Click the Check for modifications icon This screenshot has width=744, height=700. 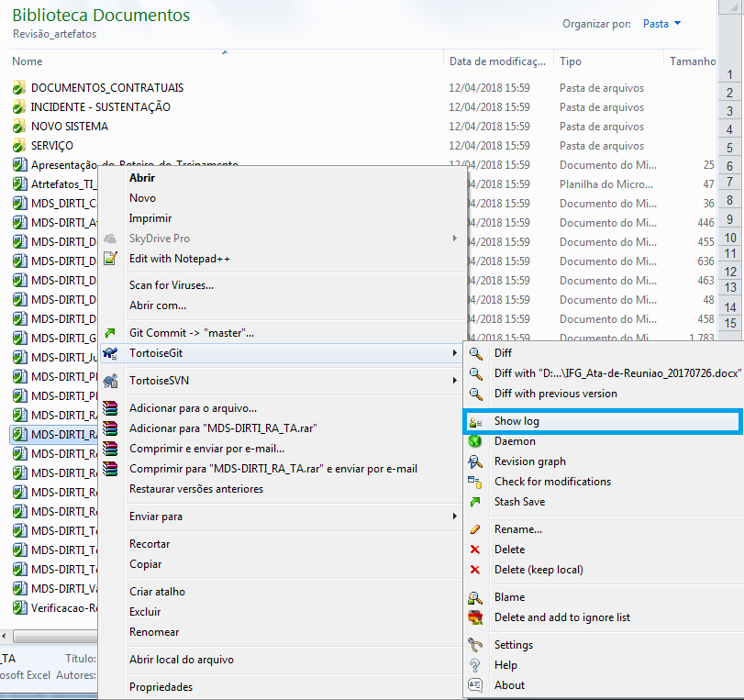pos(475,482)
